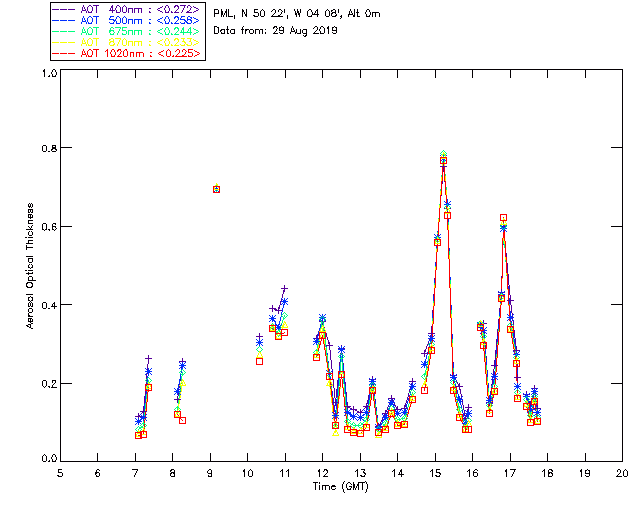Click the topmost purple plus near 7 GMT
Viewport: 640px width, 512px height.
click(148, 358)
